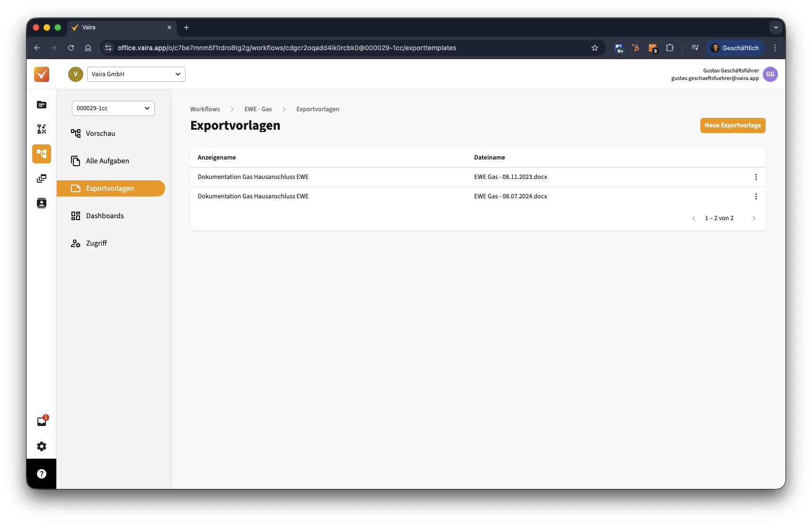Click the EWE - Gas breadcrumb
The width and height of the screenshot is (812, 524).
pos(258,109)
